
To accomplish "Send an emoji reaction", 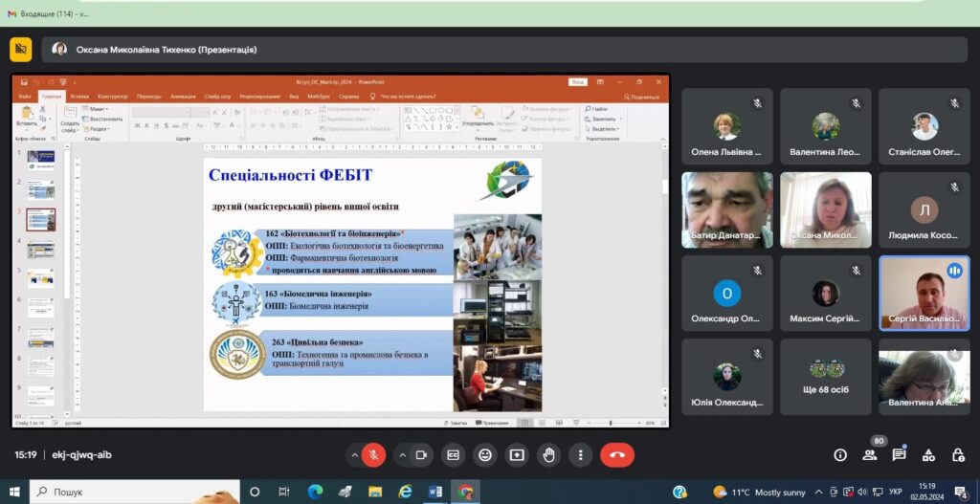I will [485, 455].
